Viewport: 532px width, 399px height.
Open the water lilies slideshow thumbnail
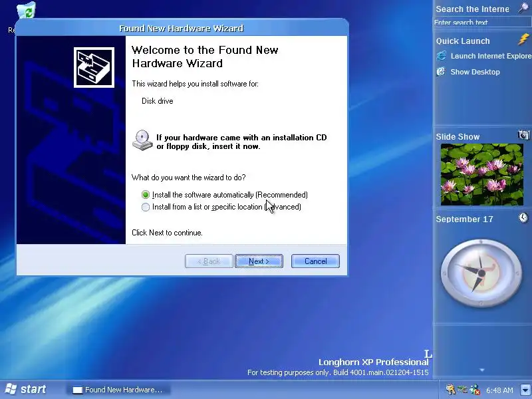pos(481,174)
